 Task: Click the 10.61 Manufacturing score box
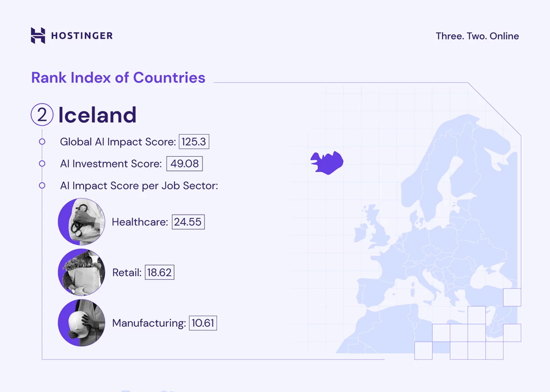[x=203, y=323]
